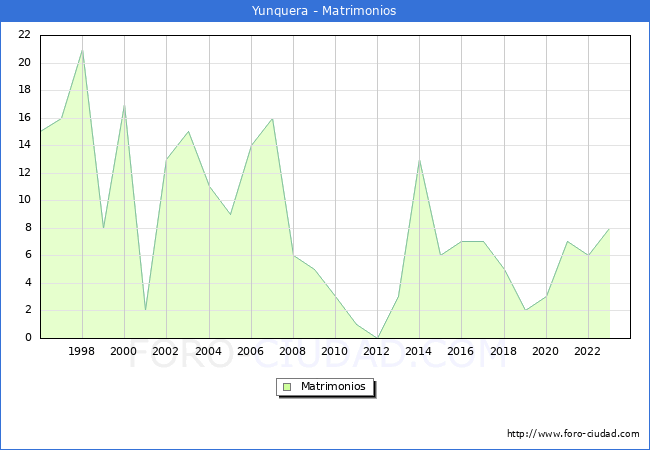This screenshot has width=650, height=450.
Task: Click the x-axis label 1998
Action: coord(81,351)
